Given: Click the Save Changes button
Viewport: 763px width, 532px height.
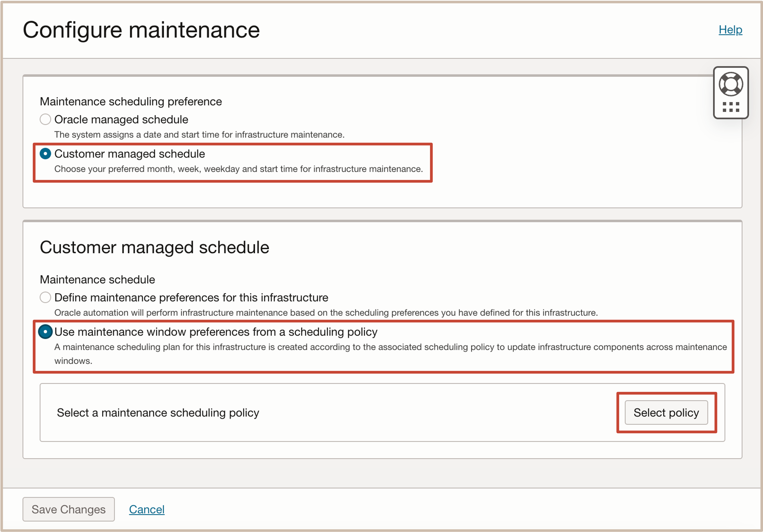Looking at the screenshot, I should [68, 509].
